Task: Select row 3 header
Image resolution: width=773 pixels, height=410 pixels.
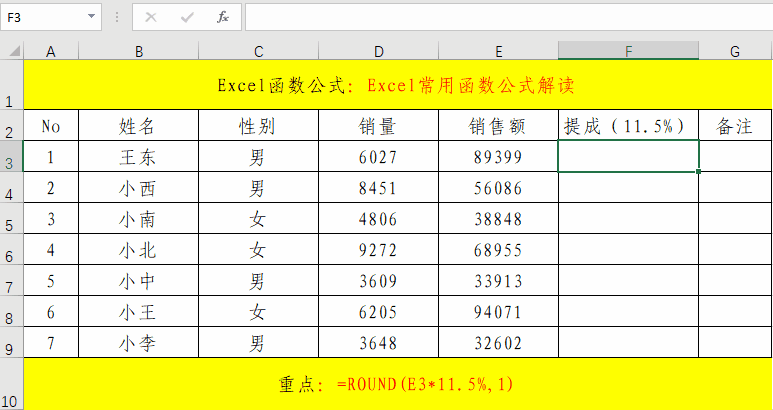Action: [11, 156]
